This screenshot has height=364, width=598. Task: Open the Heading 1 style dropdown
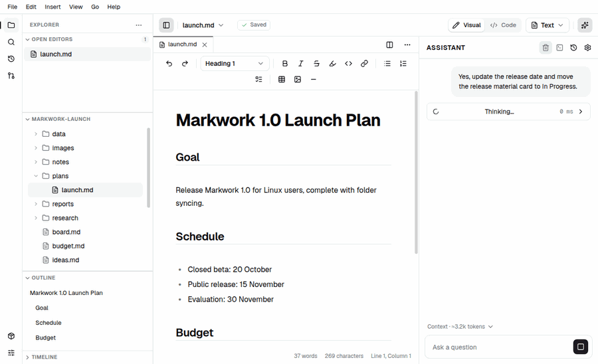(235, 64)
